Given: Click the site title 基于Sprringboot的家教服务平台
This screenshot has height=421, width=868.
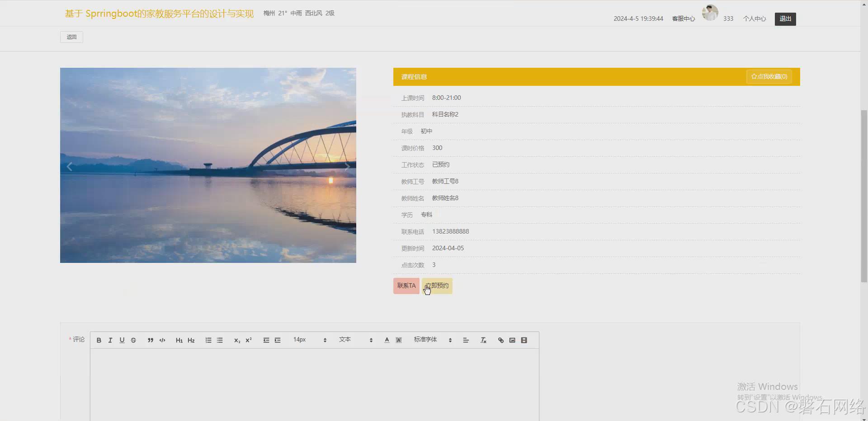Looking at the screenshot, I should (159, 14).
